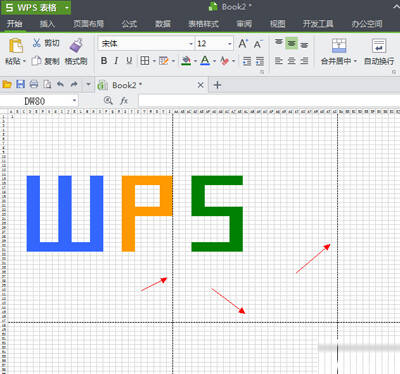Switch to the 办公空间 (Office Space) tab
The image size is (400, 374).
pos(367,24)
